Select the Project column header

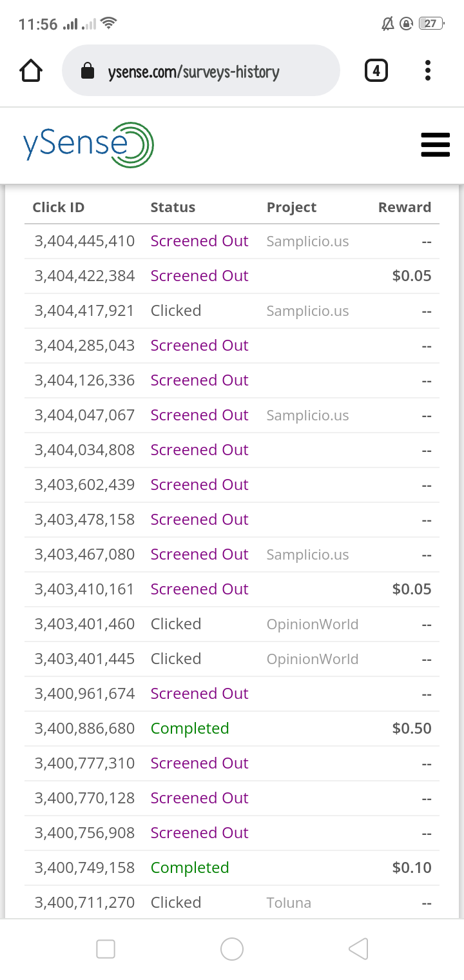coord(292,208)
